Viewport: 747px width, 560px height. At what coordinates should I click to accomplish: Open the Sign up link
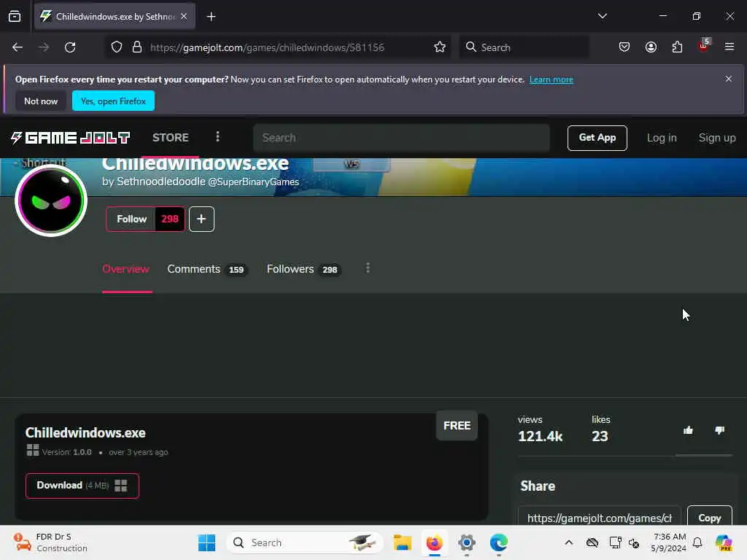(717, 138)
